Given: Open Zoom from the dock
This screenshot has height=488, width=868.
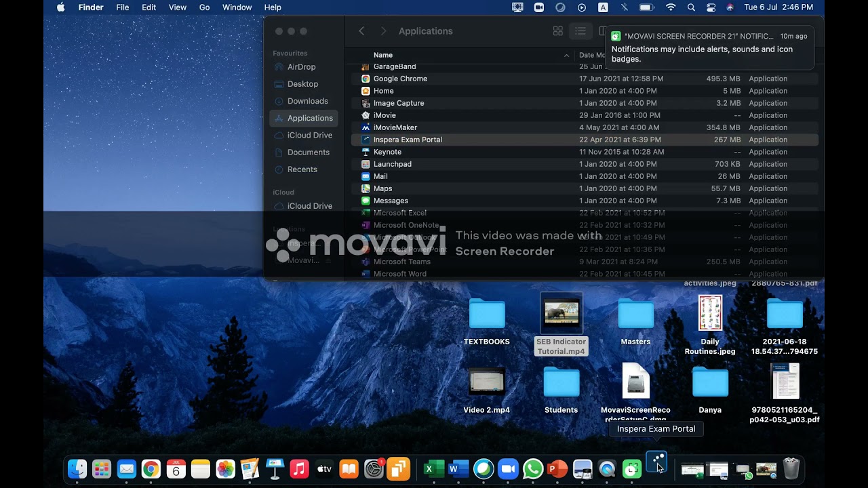Looking at the screenshot, I should (x=508, y=469).
